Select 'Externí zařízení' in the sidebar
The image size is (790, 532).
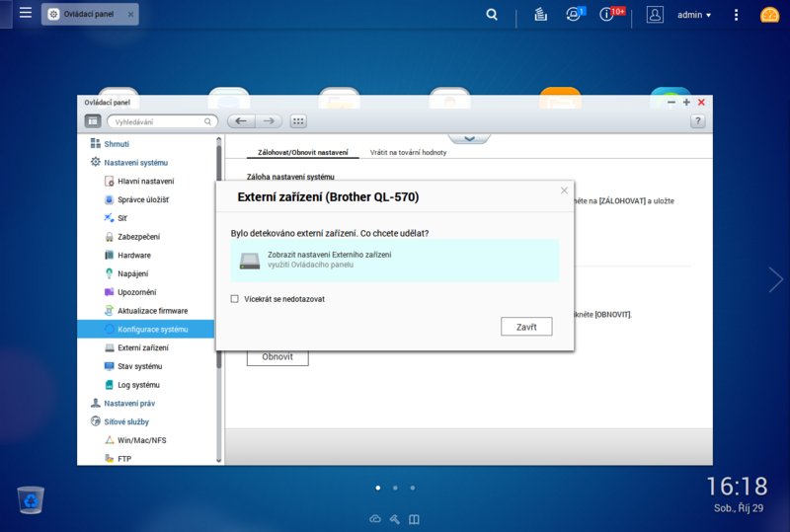pos(142,347)
